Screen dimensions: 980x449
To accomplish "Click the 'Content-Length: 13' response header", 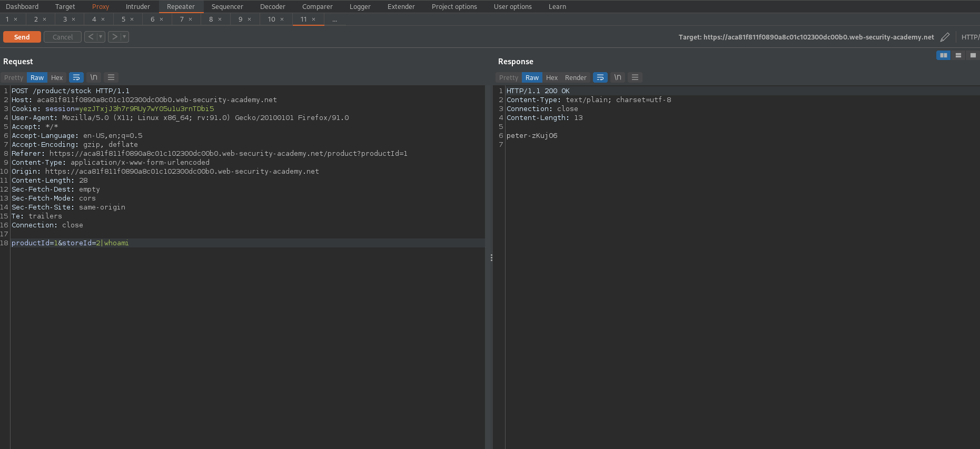I will 545,117.
